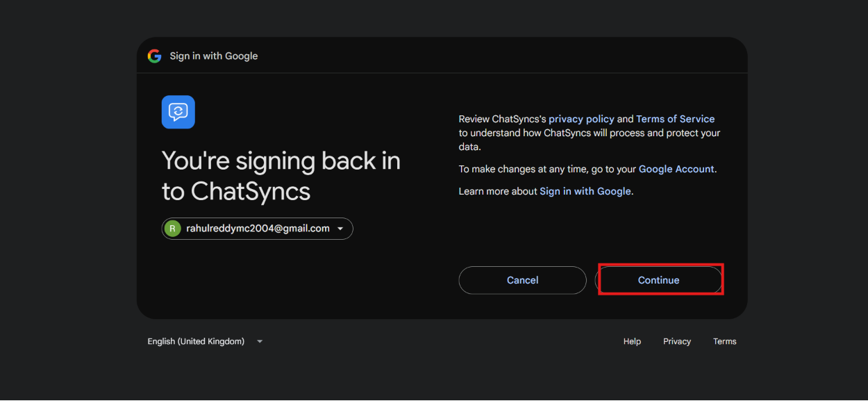Screen dimensions: 868x401
Task: Go to Google Account link
Action: (x=676, y=169)
